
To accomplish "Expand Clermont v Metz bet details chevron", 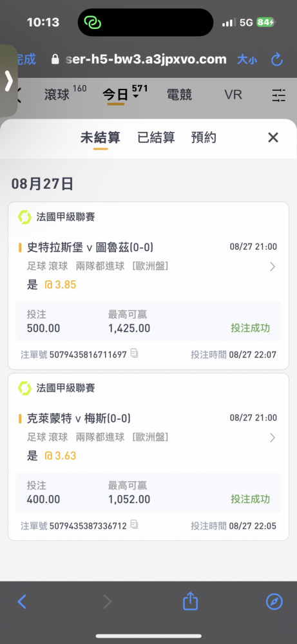I will [273, 438].
